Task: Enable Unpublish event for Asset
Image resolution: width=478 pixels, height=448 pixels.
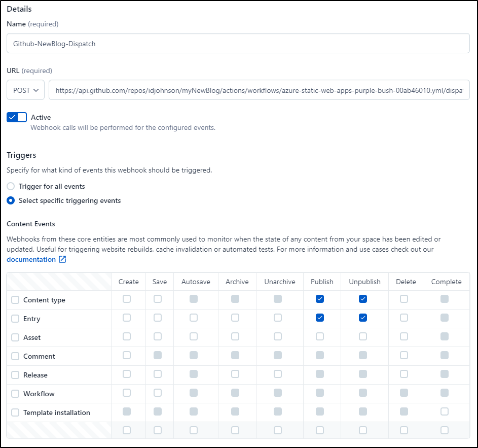Action: pyautogui.click(x=363, y=336)
